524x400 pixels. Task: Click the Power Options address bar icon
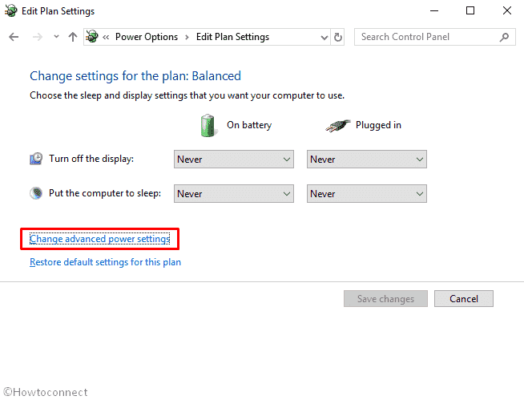pyautogui.click(x=92, y=37)
